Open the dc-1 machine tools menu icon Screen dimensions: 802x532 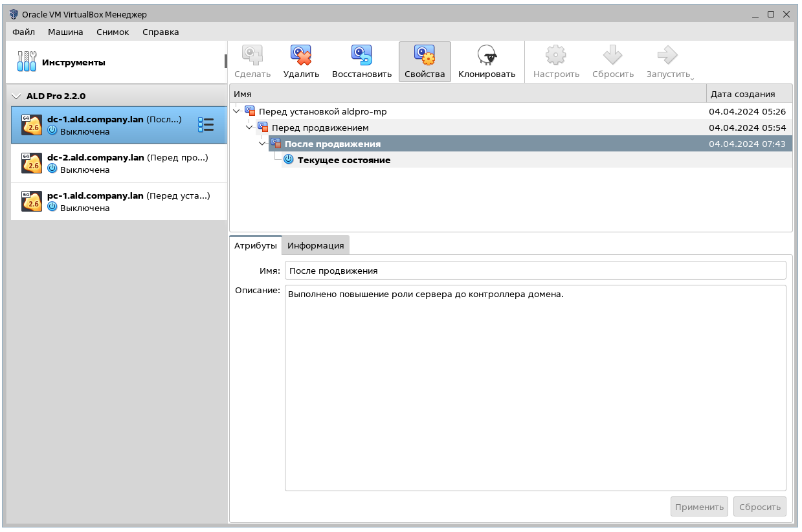point(205,125)
